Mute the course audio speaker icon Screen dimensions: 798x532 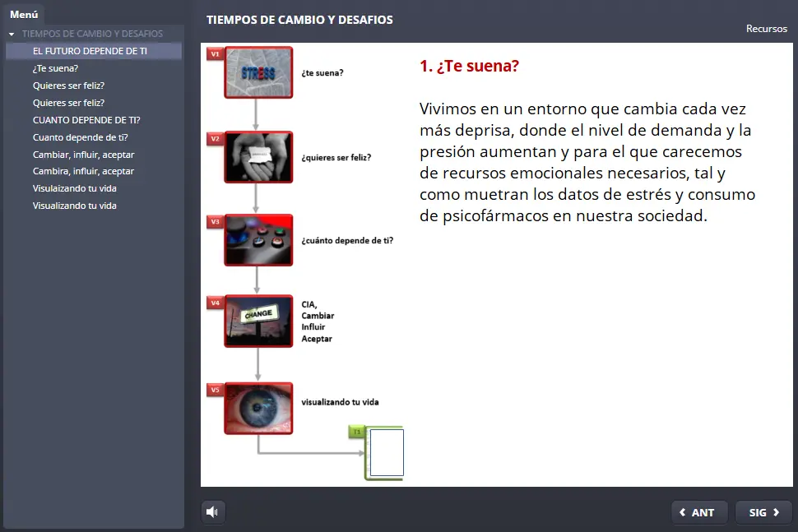[213, 512]
